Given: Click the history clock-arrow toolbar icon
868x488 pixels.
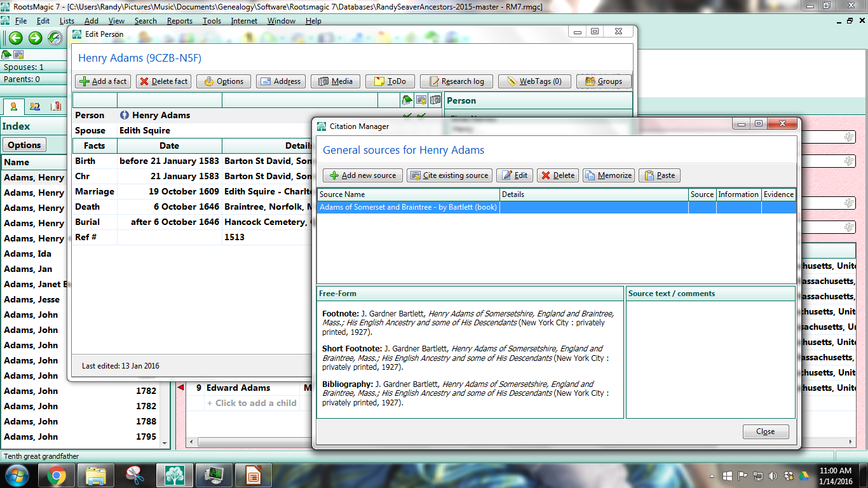Looking at the screenshot, I should 55,38.
